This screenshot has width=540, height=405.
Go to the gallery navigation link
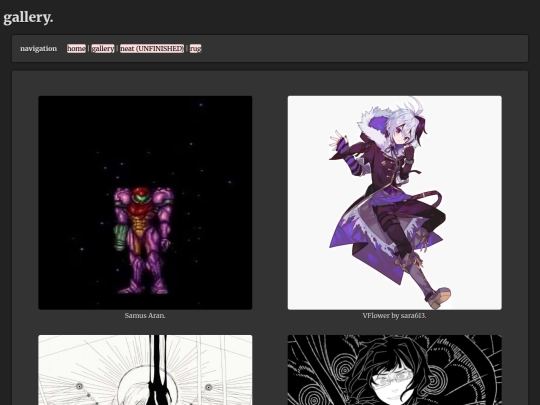(x=103, y=49)
